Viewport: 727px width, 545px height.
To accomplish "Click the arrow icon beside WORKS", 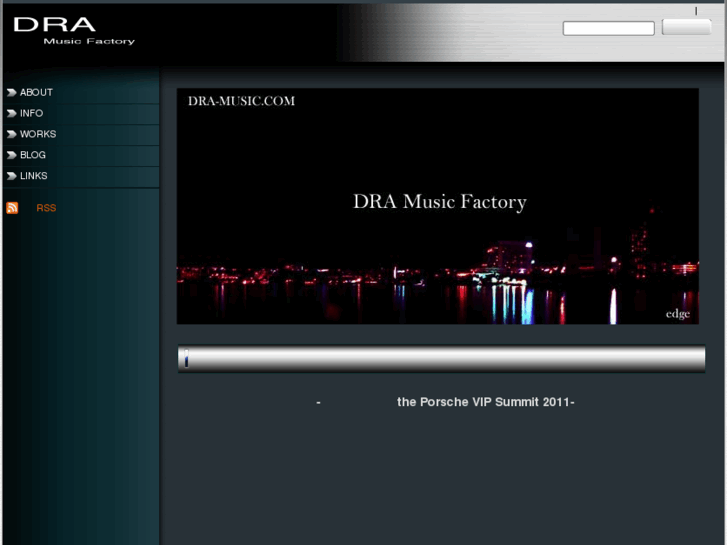I will pos(12,135).
